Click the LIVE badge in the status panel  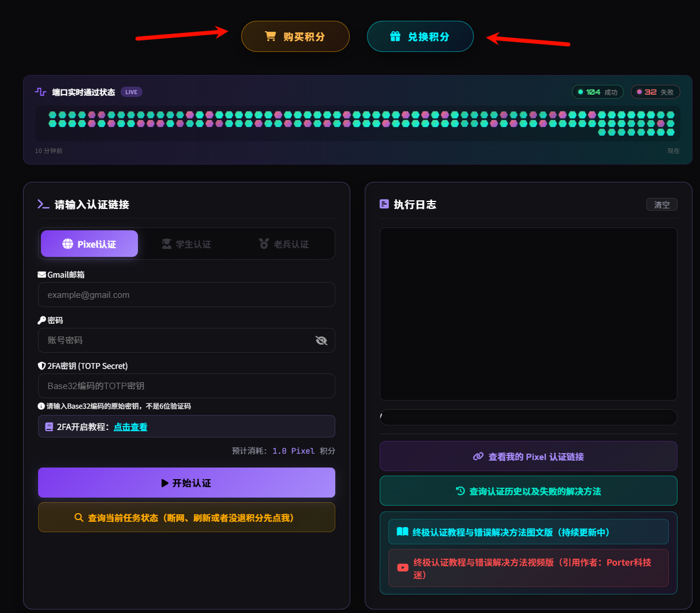coord(132,92)
